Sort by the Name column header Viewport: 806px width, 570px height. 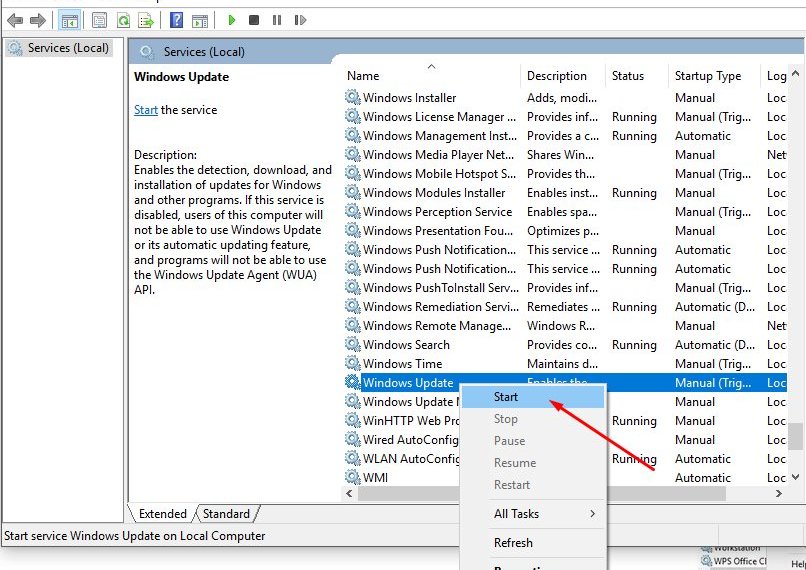pos(431,76)
